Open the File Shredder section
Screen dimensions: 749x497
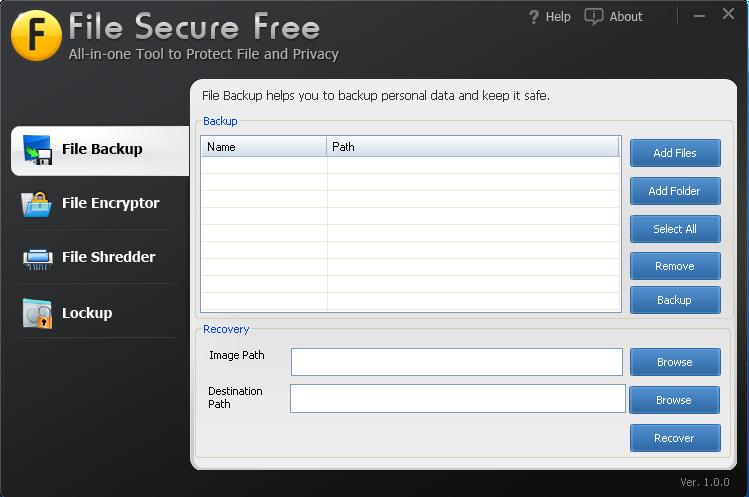click(108, 257)
